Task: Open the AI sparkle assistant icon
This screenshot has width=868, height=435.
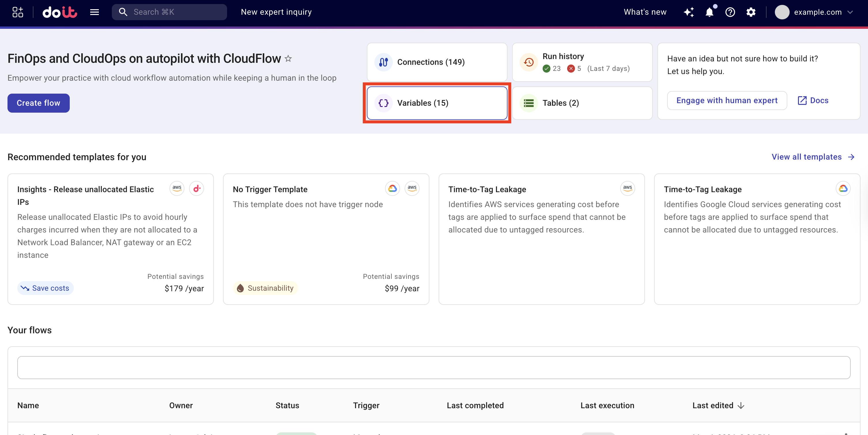Action: point(689,12)
